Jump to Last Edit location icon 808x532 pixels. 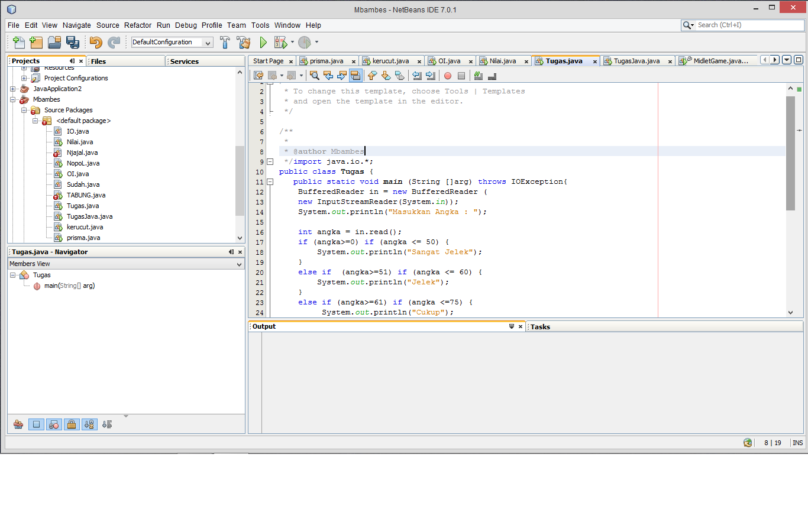[x=258, y=75]
